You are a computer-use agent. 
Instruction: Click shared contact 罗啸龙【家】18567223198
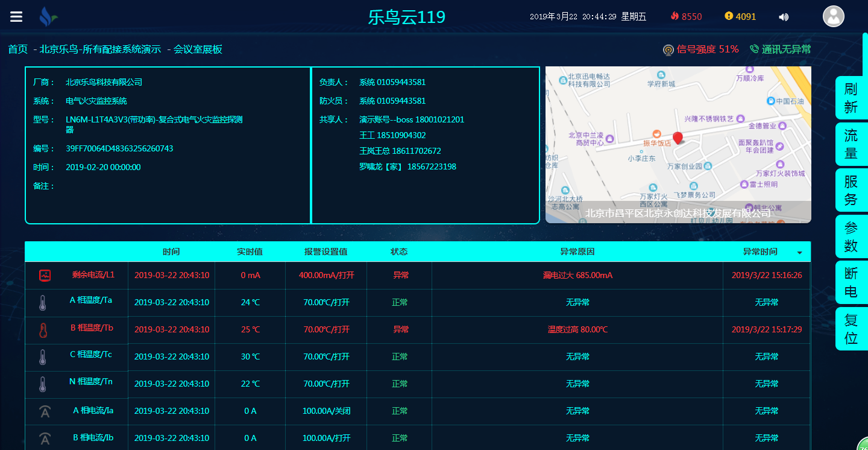click(407, 166)
